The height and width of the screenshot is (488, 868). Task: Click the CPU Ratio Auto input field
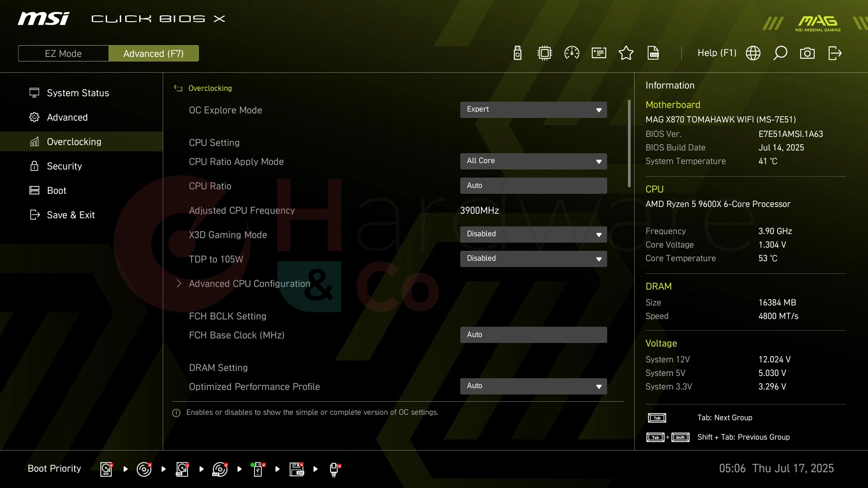tap(533, 186)
